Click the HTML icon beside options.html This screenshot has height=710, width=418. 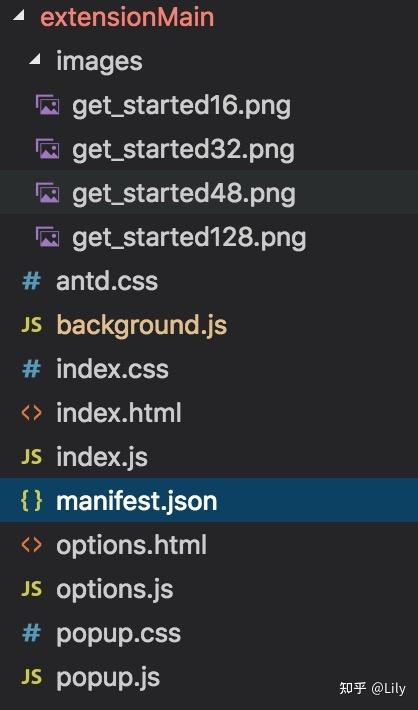31,545
